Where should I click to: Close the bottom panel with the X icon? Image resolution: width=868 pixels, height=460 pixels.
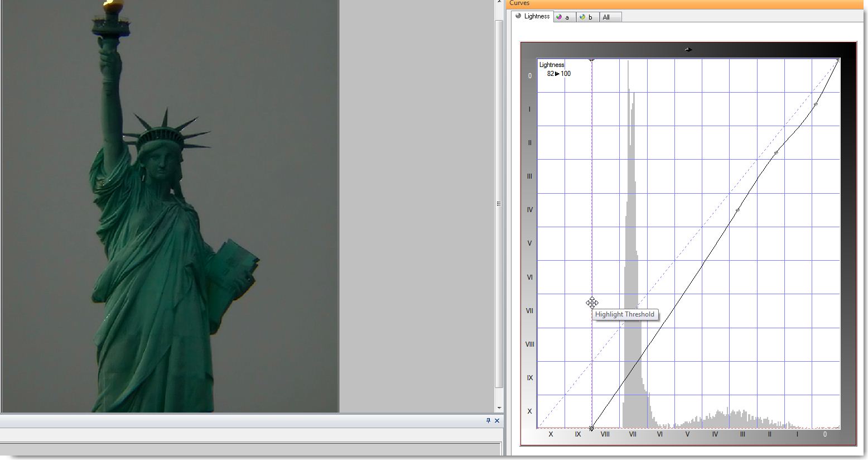497,420
